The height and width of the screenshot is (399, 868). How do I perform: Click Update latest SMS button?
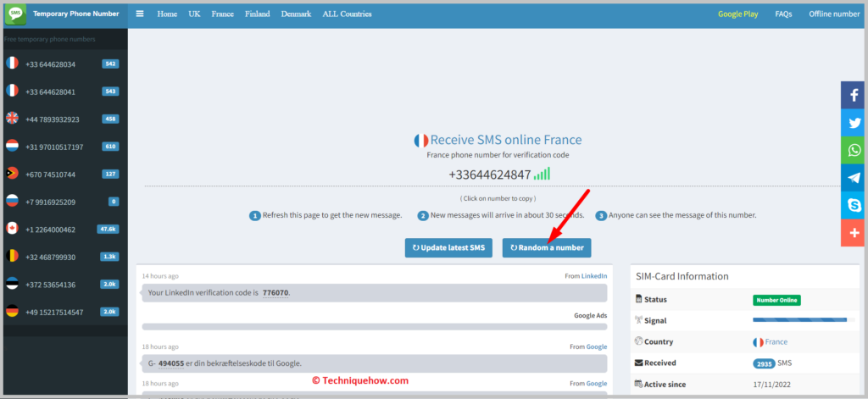tap(448, 248)
